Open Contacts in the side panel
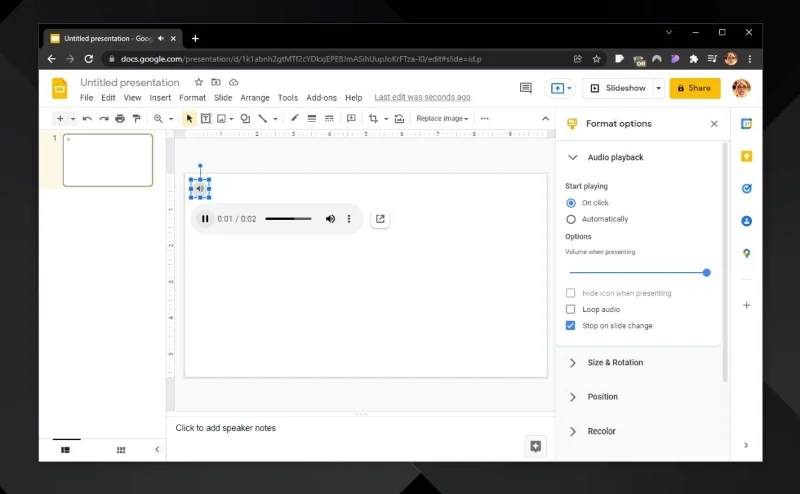This screenshot has width=800, height=494. [x=746, y=221]
